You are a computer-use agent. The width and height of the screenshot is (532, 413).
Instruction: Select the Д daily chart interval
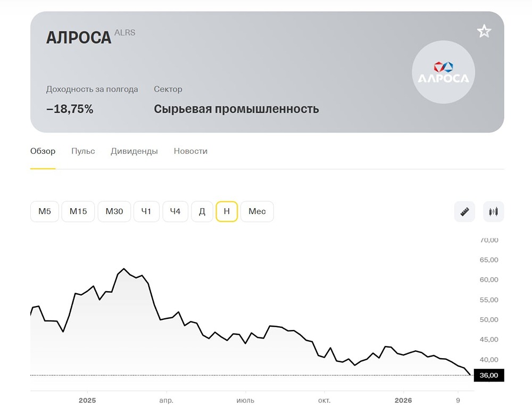pos(202,211)
